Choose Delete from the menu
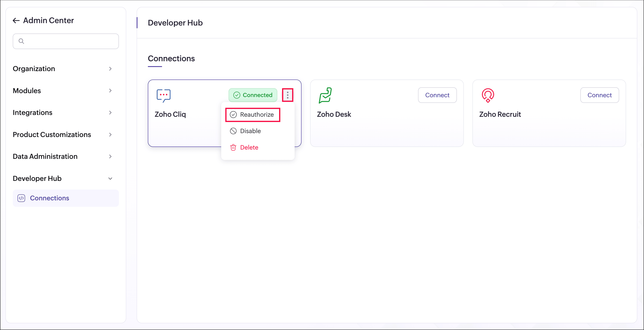 click(258, 147)
